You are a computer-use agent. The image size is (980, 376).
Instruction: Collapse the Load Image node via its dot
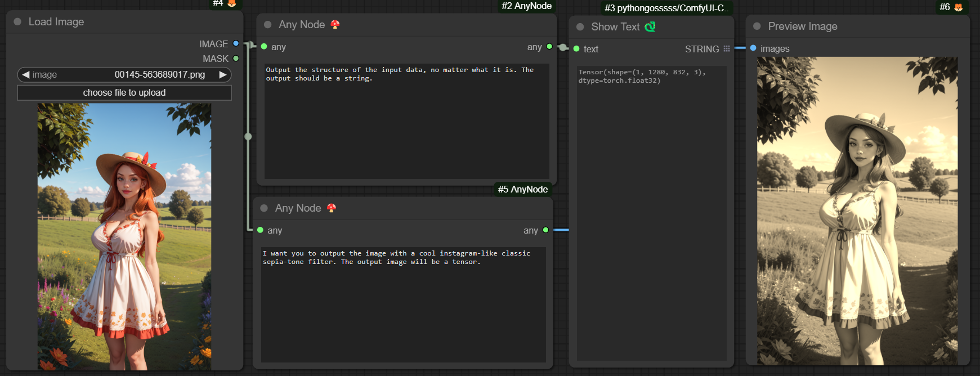(x=17, y=21)
